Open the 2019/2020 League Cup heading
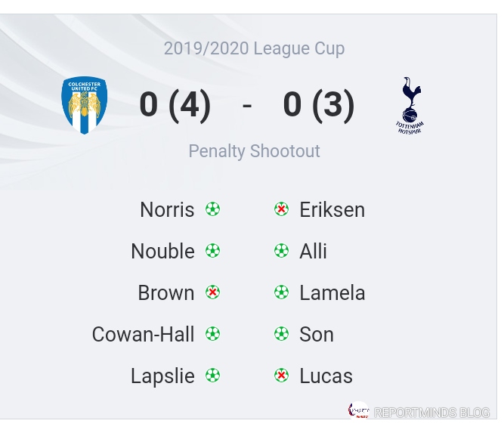 [x=254, y=48]
